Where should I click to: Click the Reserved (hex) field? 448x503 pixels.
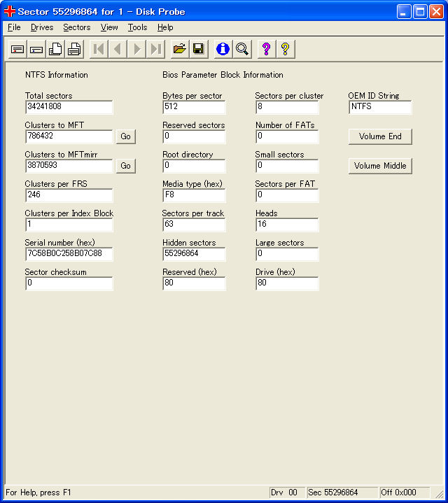point(194,283)
